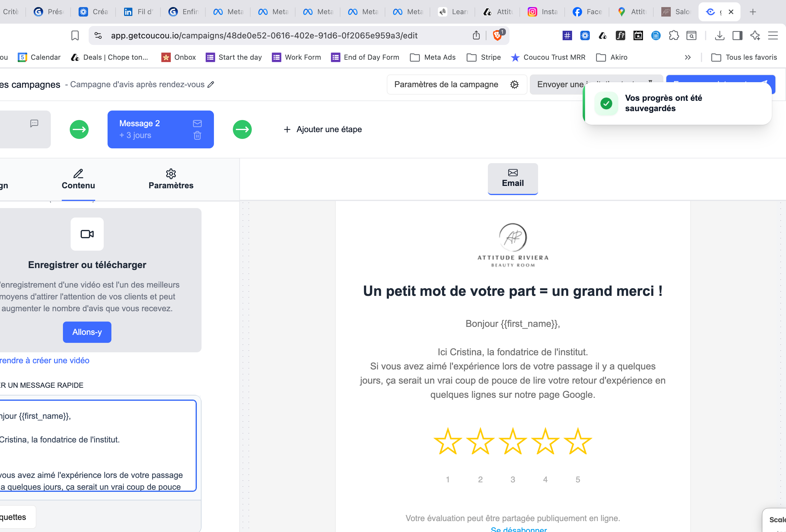Click the Brave shields icon
Image resolution: width=786 pixels, height=532 pixels.
497,35
